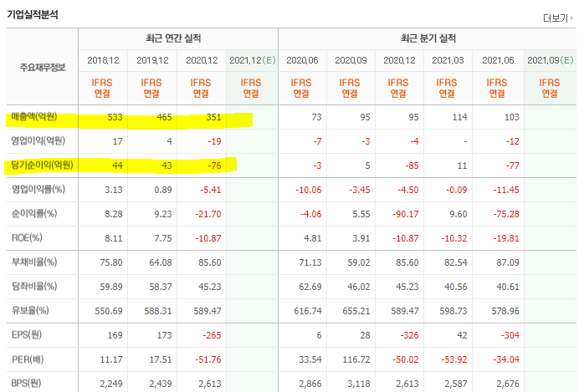
Task: Click the 351 revenue value
Action: point(213,117)
